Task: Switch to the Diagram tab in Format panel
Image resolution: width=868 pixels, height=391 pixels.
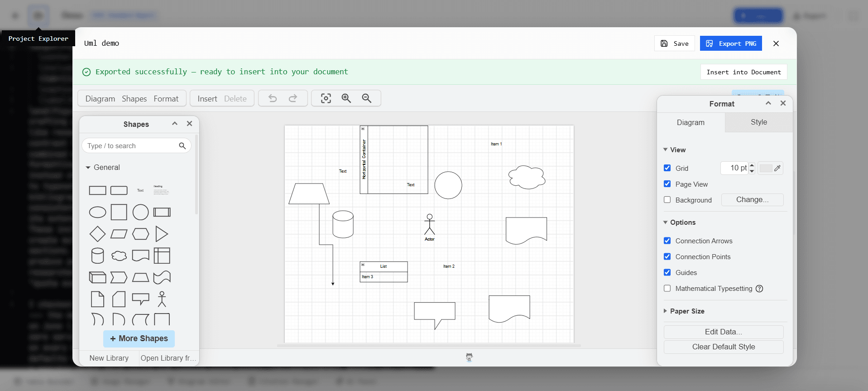Action: coord(691,122)
